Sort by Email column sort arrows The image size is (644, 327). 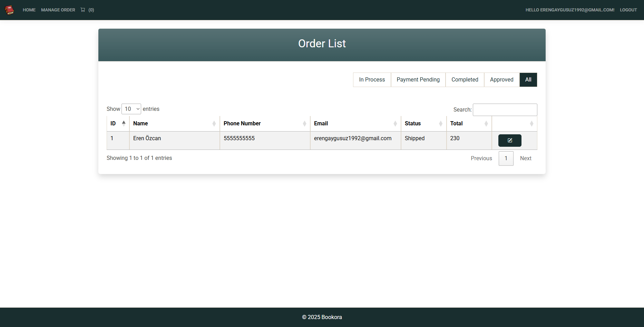click(x=395, y=124)
